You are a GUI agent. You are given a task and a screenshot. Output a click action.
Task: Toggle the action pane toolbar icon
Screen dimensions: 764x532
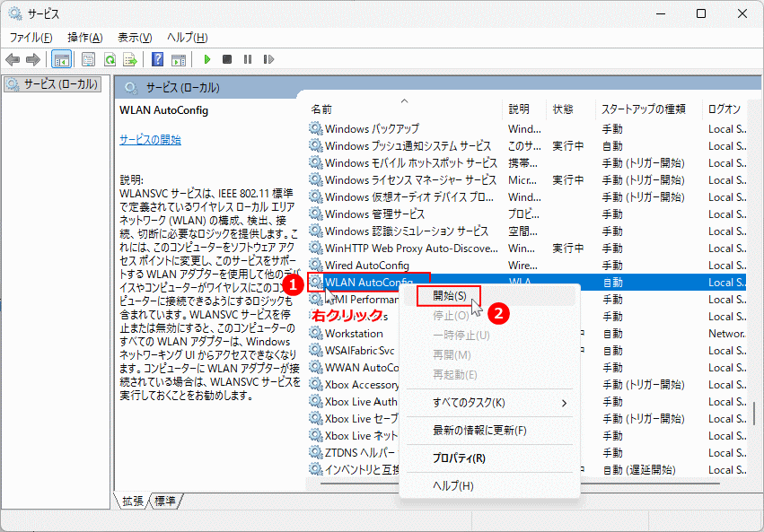pyautogui.click(x=179, y=60)
